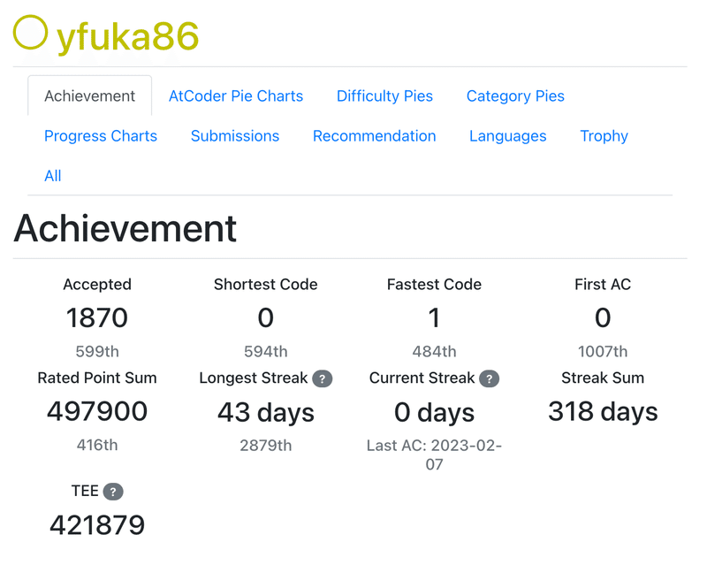The image size is (707, 588).
Task: Go to the Category Pies tab
Action: coord(515,96)
